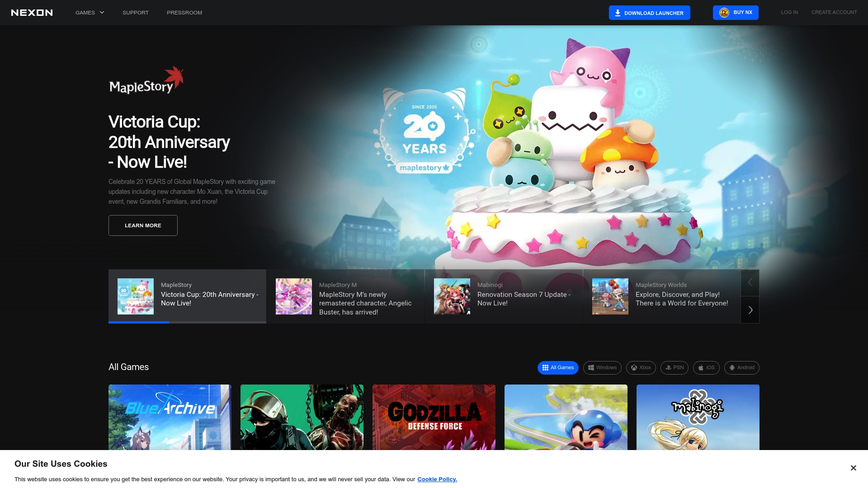Select the MapleStory M Angelic Buster carousel item

coord(345,296)
